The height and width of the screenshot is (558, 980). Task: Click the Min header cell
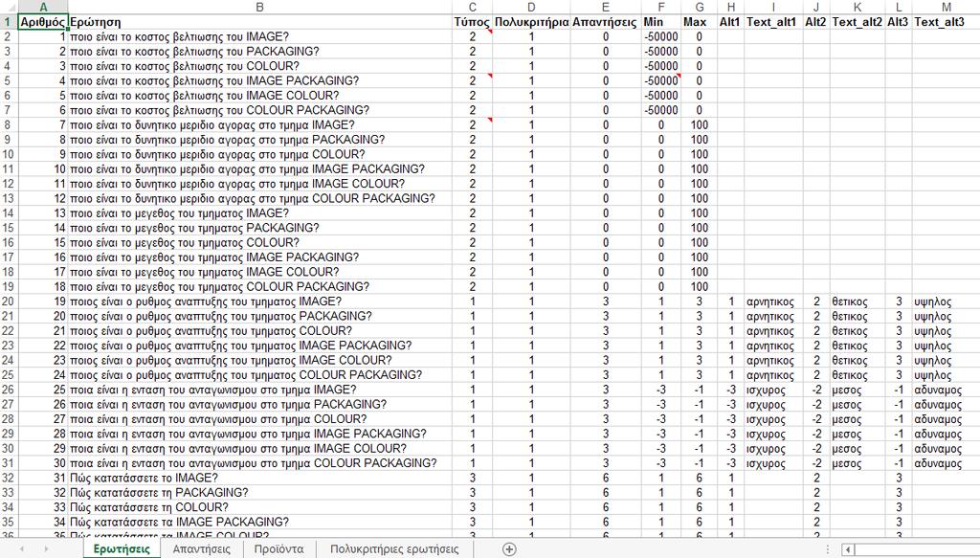coord(661,22)
